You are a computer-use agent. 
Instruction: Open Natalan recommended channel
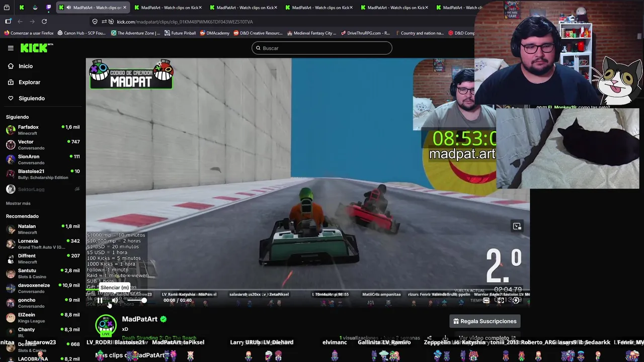tap(43, 229)
